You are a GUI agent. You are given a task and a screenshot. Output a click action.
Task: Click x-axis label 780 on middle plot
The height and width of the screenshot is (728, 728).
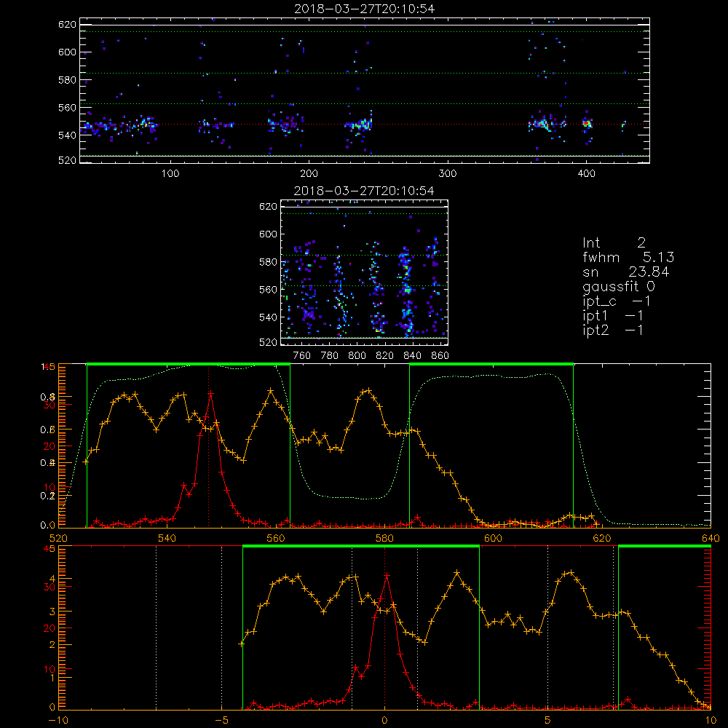330,356
